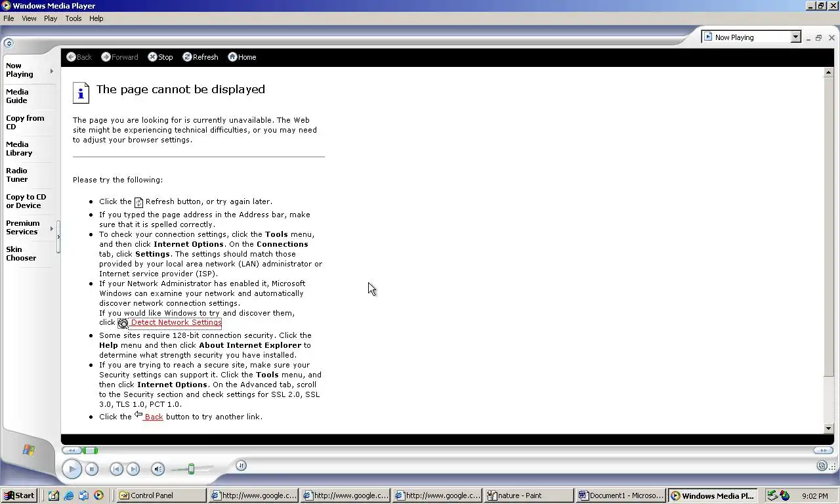The image size is (840, 504).
Task: Click the Home toolbar button
Action: [x=242, y=57]
